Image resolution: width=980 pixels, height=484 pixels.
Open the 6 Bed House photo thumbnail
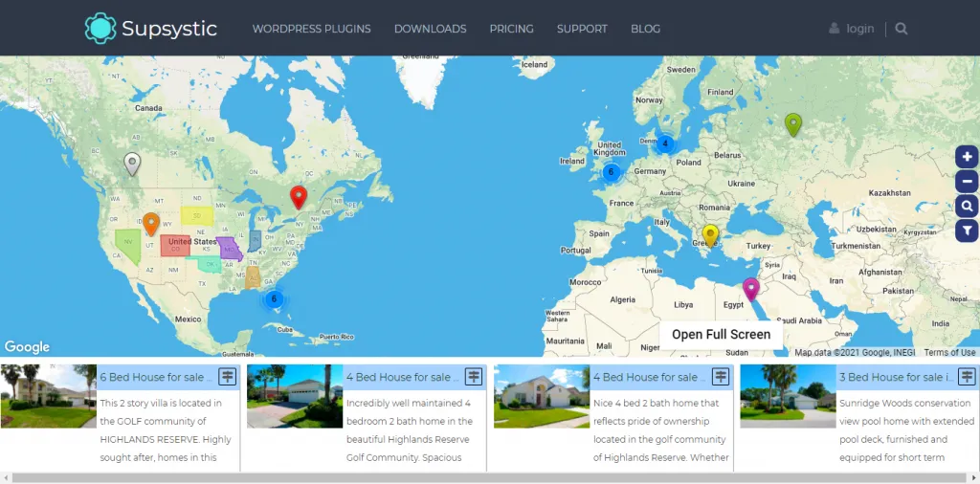pyautogui.click(x=48, y=396)
